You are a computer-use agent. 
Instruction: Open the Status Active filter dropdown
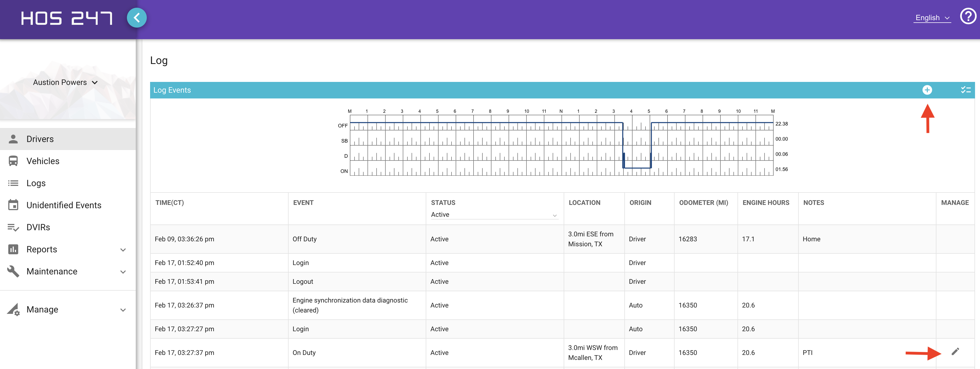(x=494, y=215)
